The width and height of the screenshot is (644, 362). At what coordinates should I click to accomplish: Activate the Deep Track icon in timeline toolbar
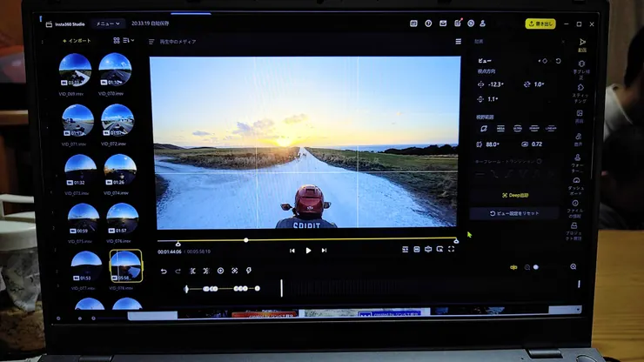pos(234,271)
